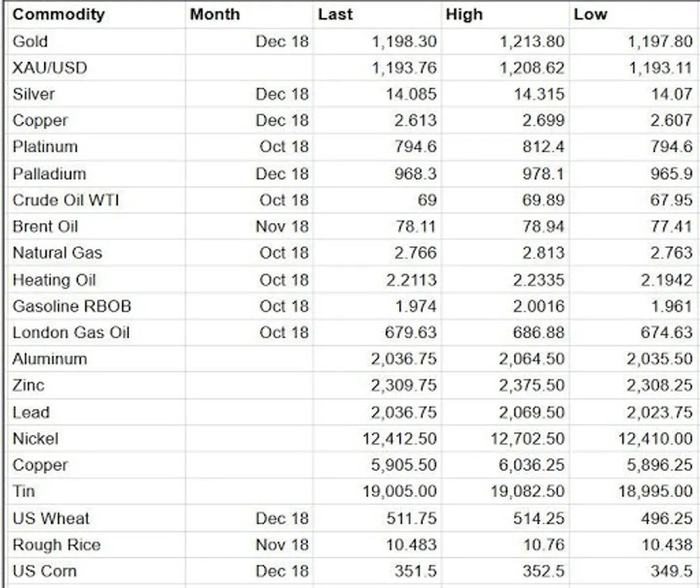The image size is (700, 588).
Task: Select the Last column header
Action: [335, 14]
